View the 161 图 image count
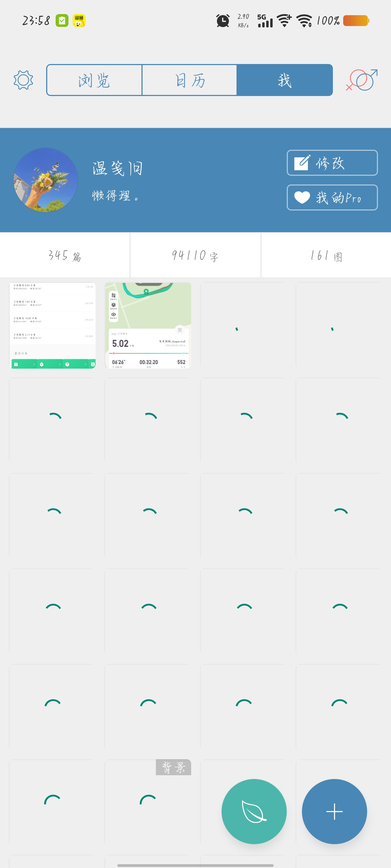 [x=326, y=256]
